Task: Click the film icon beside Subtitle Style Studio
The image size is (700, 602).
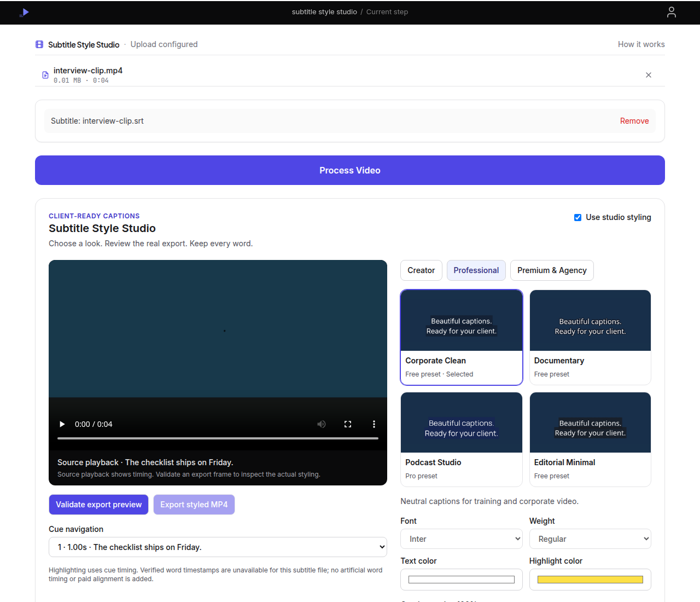Action: (39, 44)
